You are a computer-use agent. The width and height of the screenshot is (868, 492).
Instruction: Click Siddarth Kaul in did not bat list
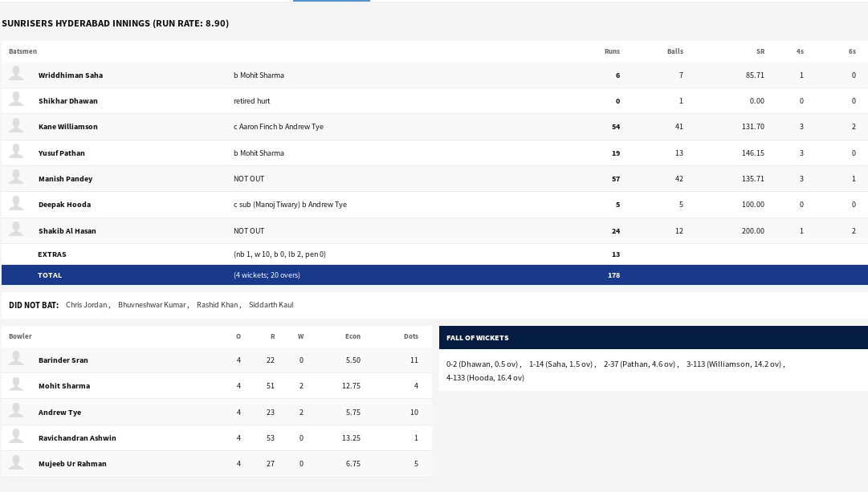pos(271,305)
